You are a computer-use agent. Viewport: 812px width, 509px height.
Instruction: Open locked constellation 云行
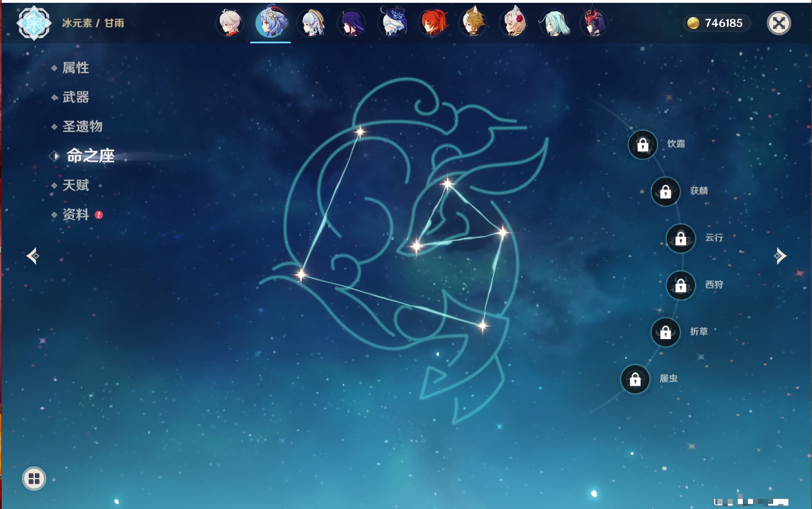681,238
